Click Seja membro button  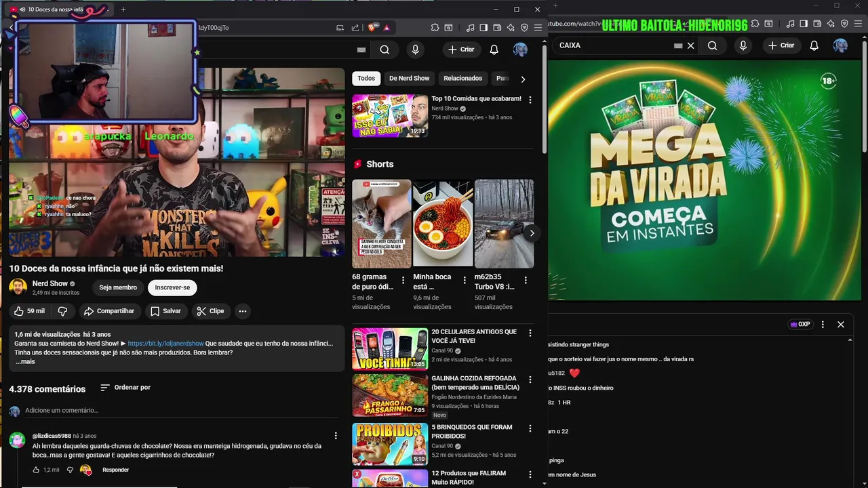(118, 287)
